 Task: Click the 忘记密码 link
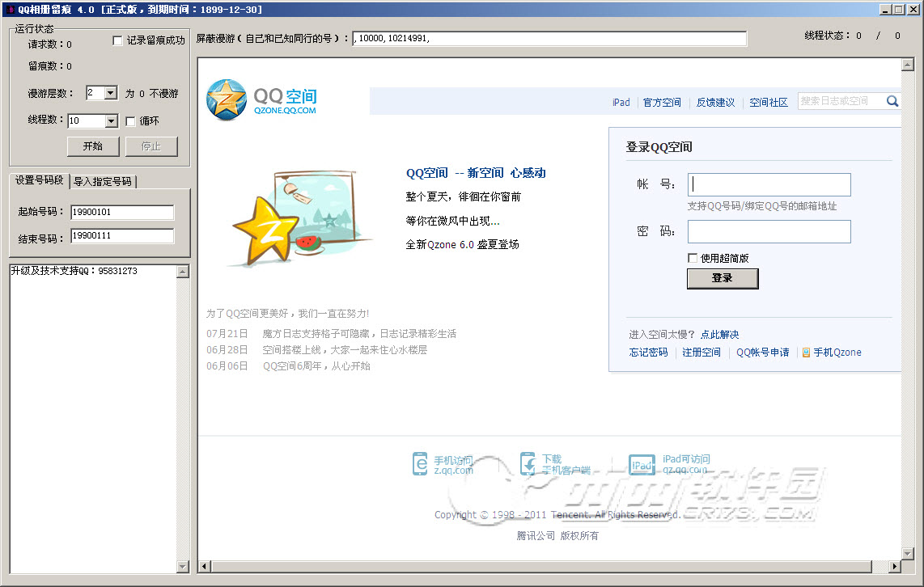pyautogui.click(x=648, y=352)
